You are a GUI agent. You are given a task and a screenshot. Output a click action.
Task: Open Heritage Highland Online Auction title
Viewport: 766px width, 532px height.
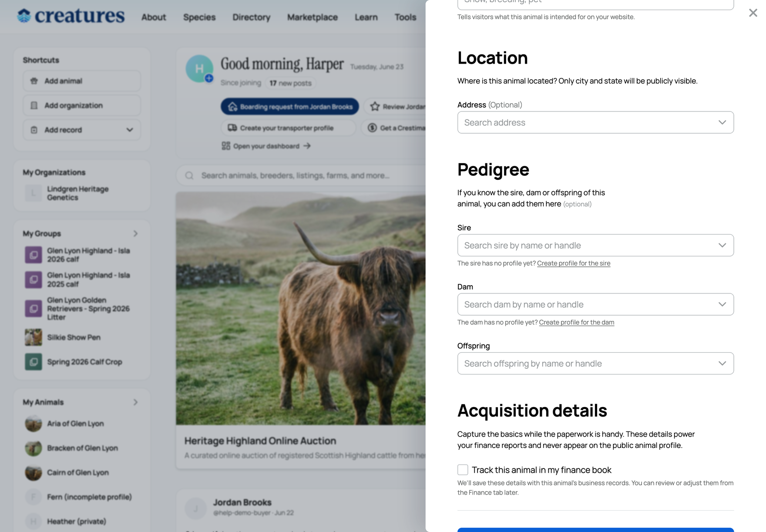[260, 441]
